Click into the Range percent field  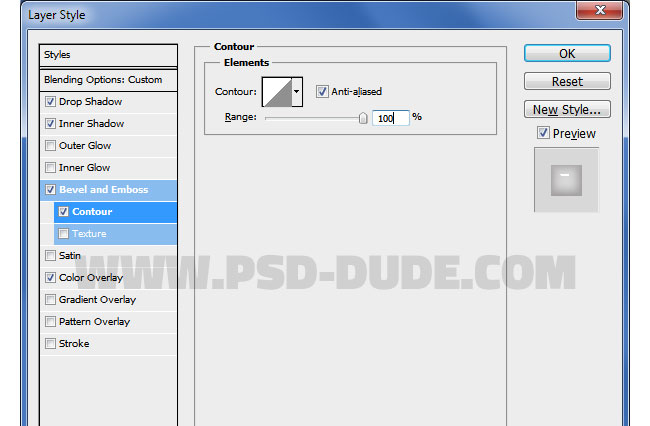pos(390,118)
